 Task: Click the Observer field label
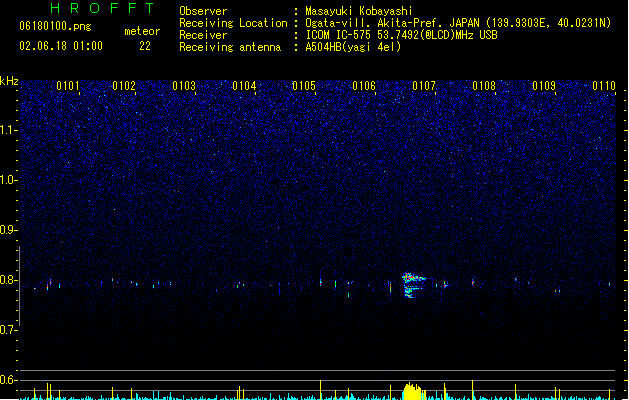tap(203, 11)
